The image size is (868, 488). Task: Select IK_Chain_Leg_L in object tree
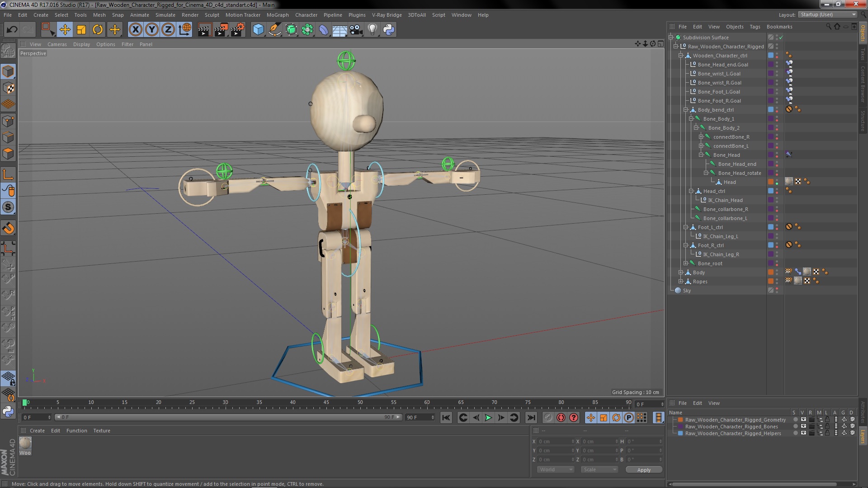pos(720,236)
